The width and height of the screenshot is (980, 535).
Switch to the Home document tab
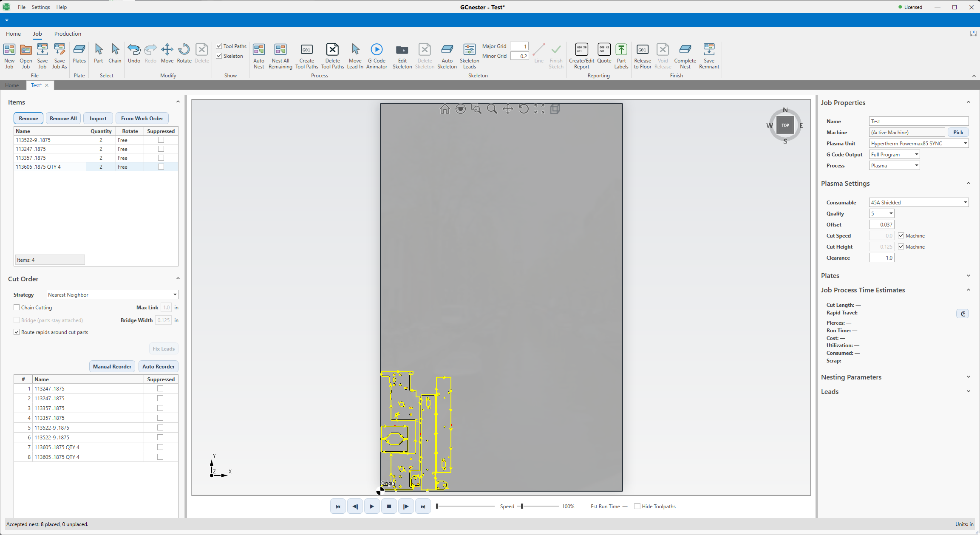pos(12,85)
